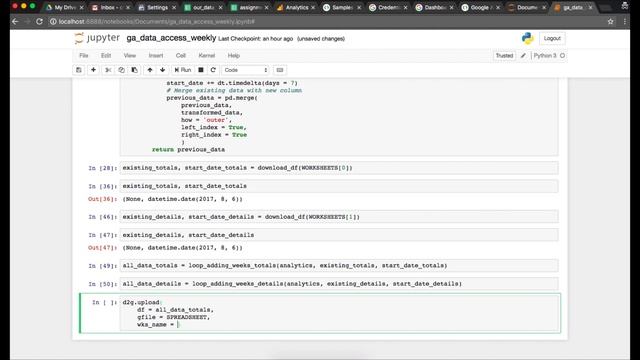The image size is (640, 360).
Task: Open the Cell menu
Action: click(180, 56)
